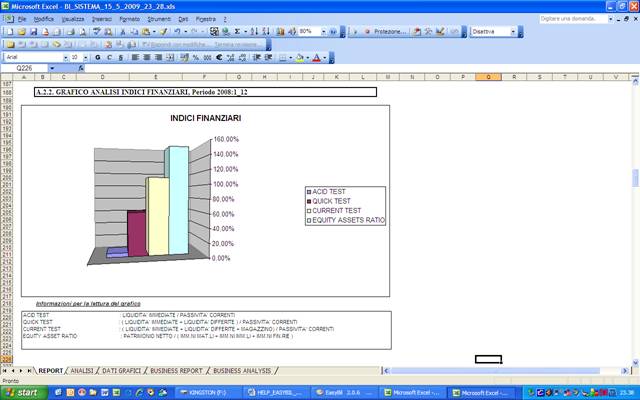Open the Name Box dropdown for Q226

click(x=52, y=68)
